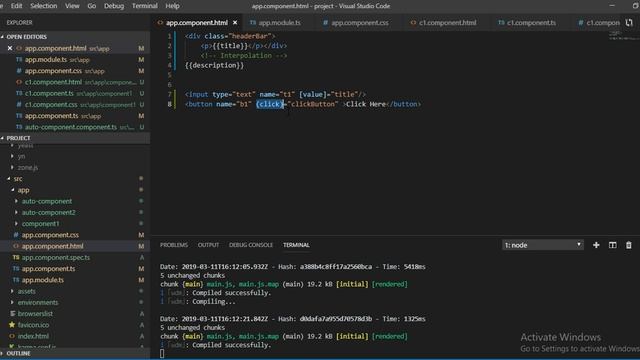Expand the zone.js folder
This screenshot has width=640, height=360.
tap(12, 167)
